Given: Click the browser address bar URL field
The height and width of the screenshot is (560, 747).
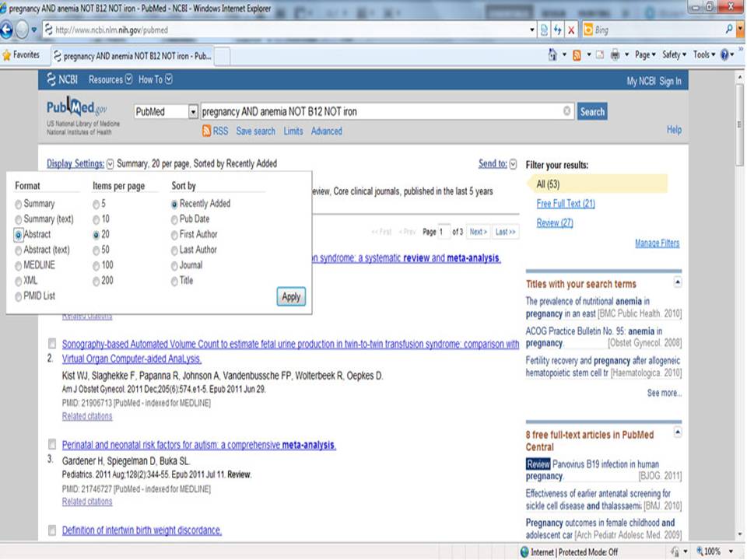Looking at the screenshot, I should (x=286, y=30).
